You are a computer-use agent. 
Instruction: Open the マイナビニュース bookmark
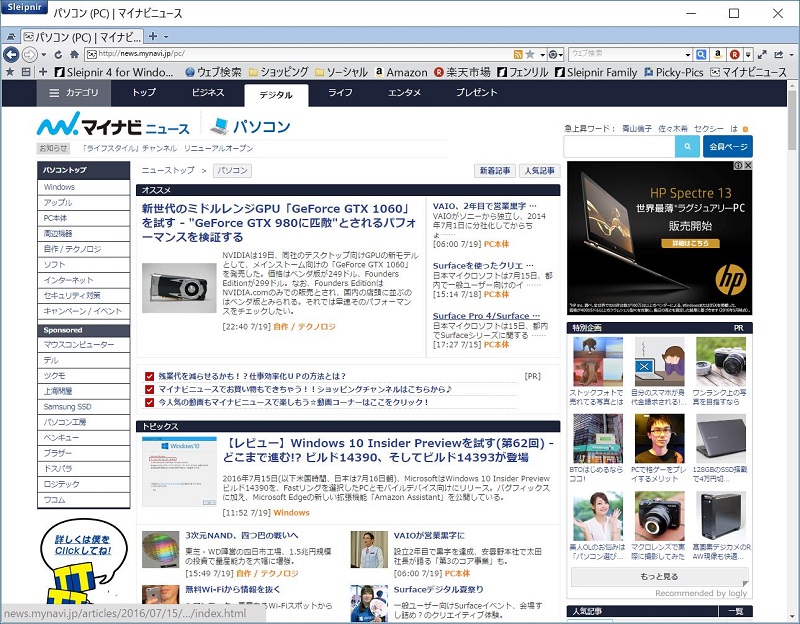748,72
